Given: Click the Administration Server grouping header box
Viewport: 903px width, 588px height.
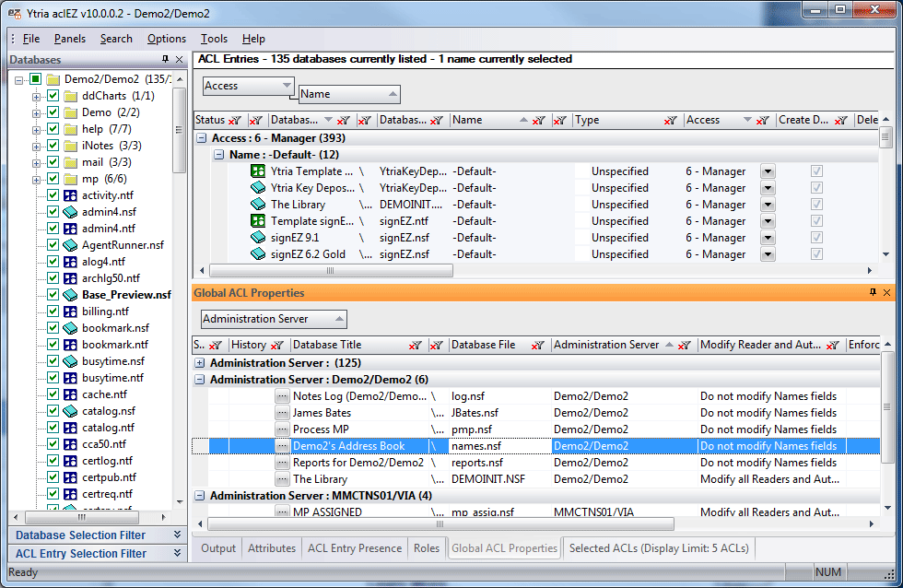Looking at the screenshot, I should 275,319.
